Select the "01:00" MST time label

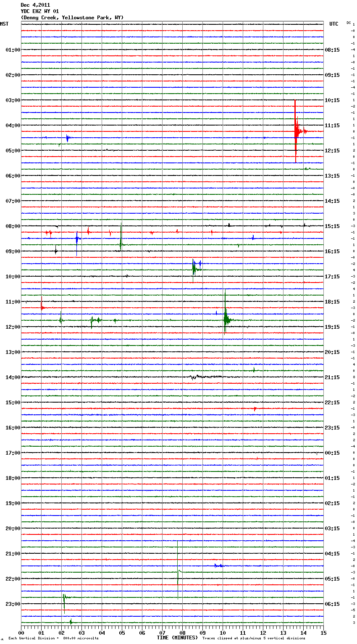point(13,50)
